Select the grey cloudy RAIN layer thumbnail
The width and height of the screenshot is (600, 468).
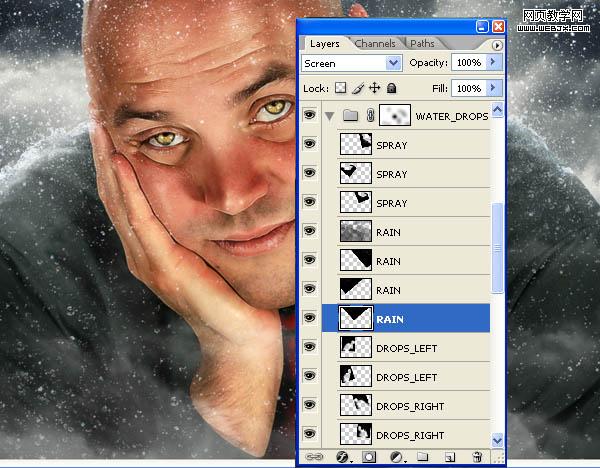[355, 231]
